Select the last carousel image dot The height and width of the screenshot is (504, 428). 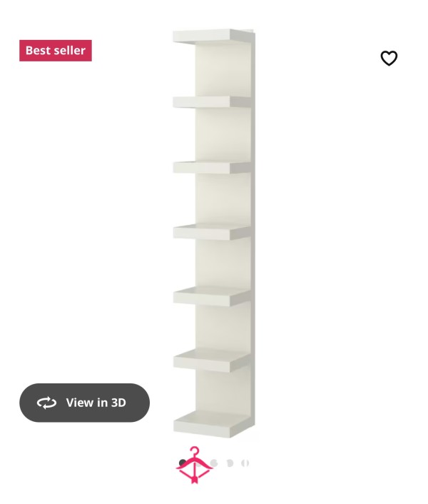click(245, 463)
